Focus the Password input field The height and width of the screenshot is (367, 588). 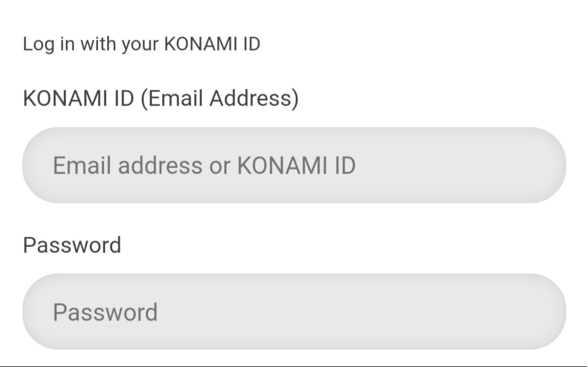[x=294, y=312]
